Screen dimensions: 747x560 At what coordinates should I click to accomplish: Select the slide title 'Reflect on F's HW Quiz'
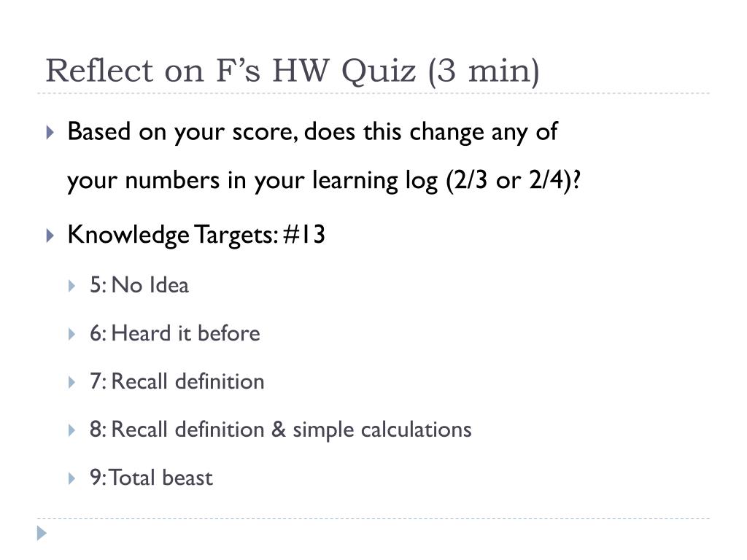pyautogui.click(x=231, y=71)
